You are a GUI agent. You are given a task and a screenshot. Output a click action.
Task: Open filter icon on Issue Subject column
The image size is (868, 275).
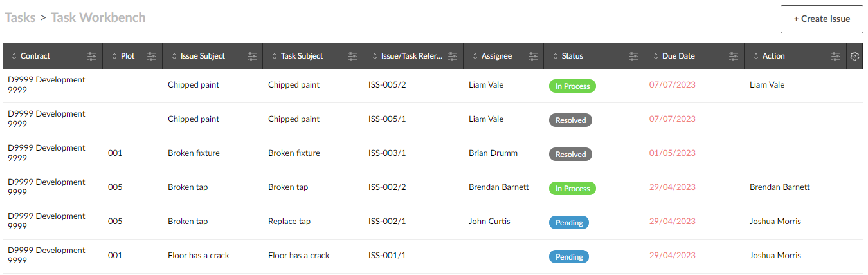pos(252,57)
